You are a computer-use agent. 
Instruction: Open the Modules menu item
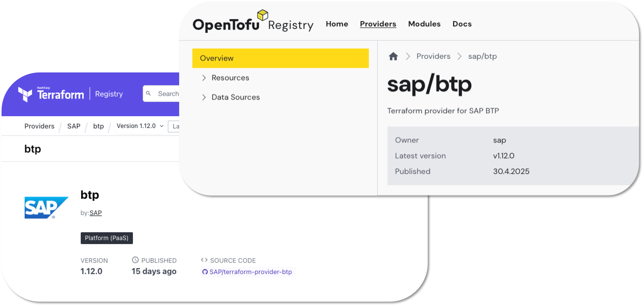pos(424,24)
